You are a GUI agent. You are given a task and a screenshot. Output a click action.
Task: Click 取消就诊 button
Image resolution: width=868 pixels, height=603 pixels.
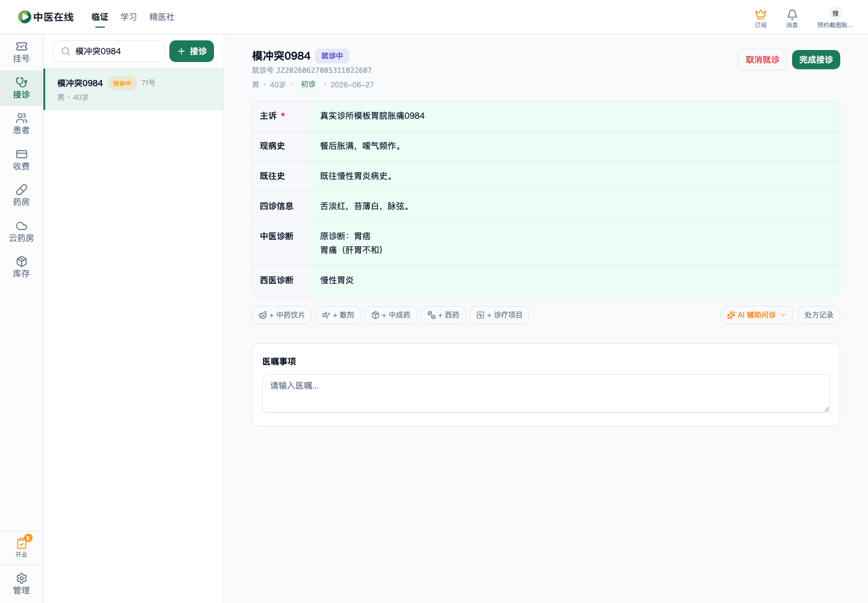coord(763,60)
